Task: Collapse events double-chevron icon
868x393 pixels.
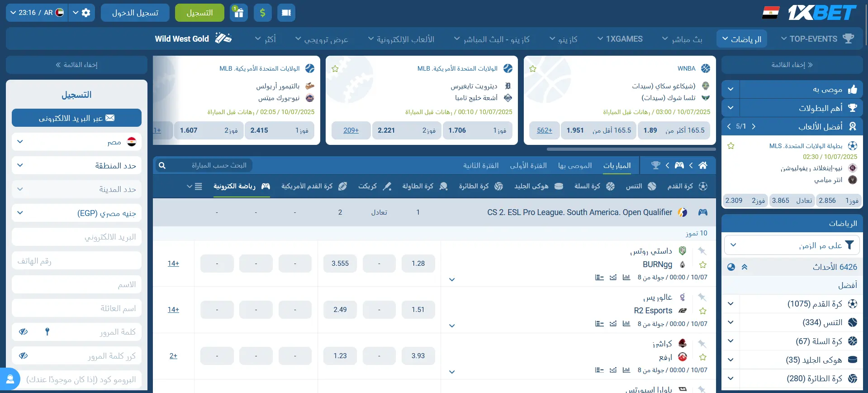Action: click(745, 267)
